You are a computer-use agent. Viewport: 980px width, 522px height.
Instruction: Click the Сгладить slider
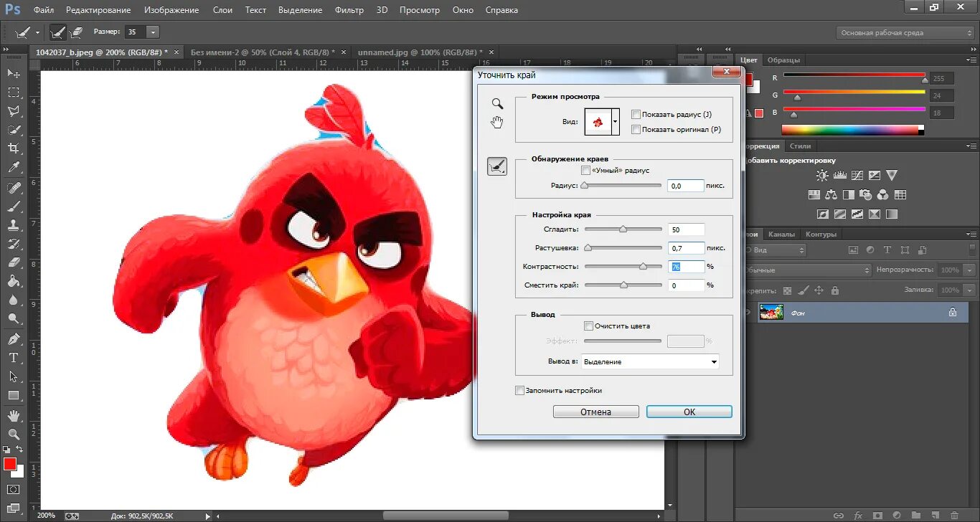coord(623,229)
